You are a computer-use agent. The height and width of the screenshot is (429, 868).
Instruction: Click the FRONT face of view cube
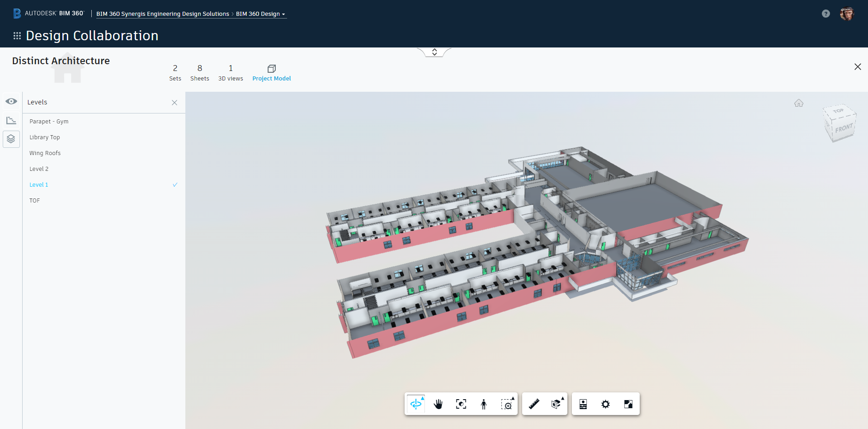(843, 128)
